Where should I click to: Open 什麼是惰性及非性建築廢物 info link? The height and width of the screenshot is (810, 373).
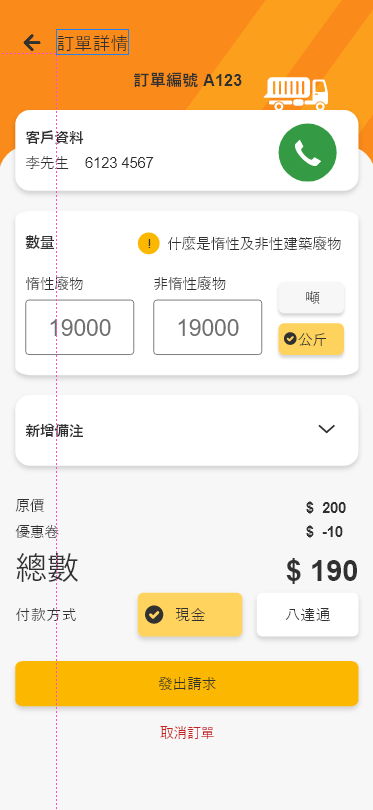254,244
